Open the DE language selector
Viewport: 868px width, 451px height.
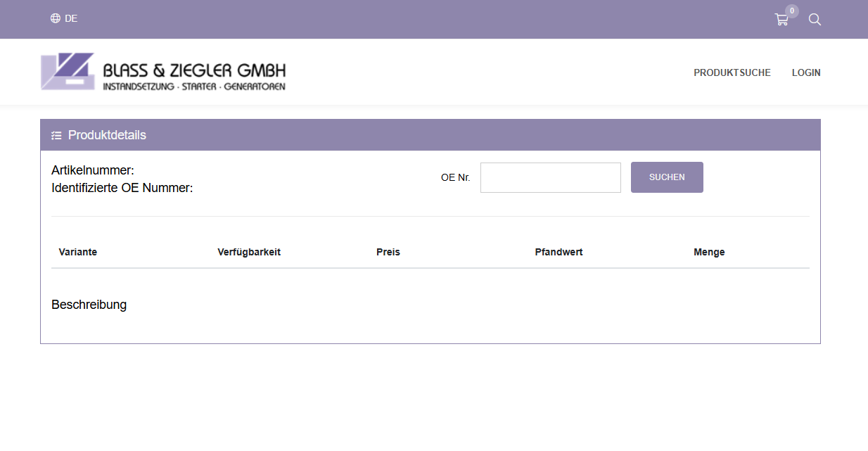point(71,18)
